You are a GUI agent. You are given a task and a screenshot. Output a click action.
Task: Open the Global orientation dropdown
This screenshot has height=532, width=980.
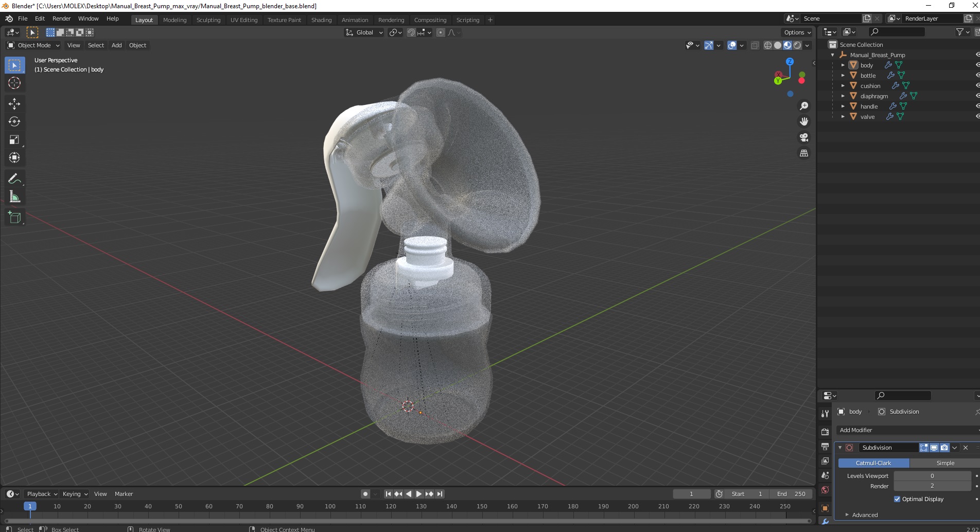[x=364, y=32]
